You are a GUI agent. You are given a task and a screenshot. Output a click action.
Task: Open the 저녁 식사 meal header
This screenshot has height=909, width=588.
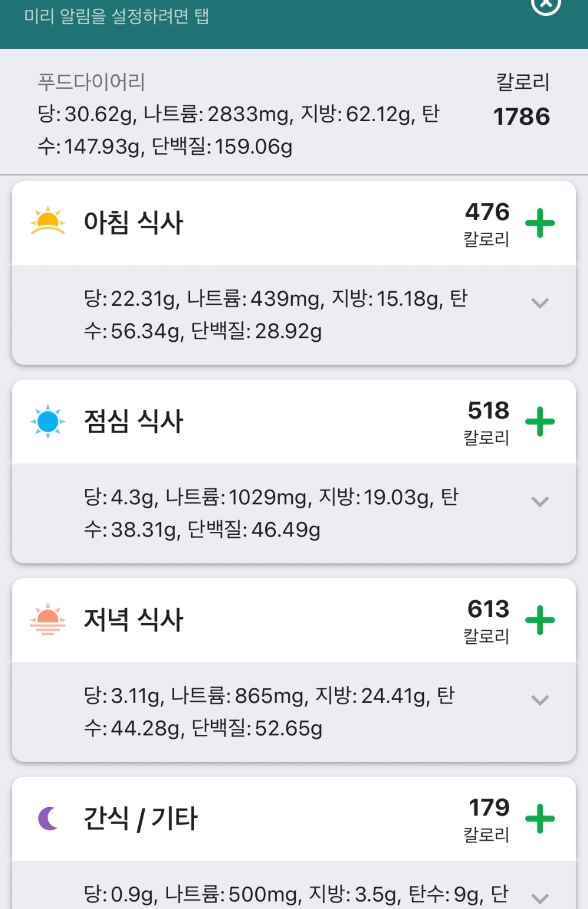click(134, 620)
